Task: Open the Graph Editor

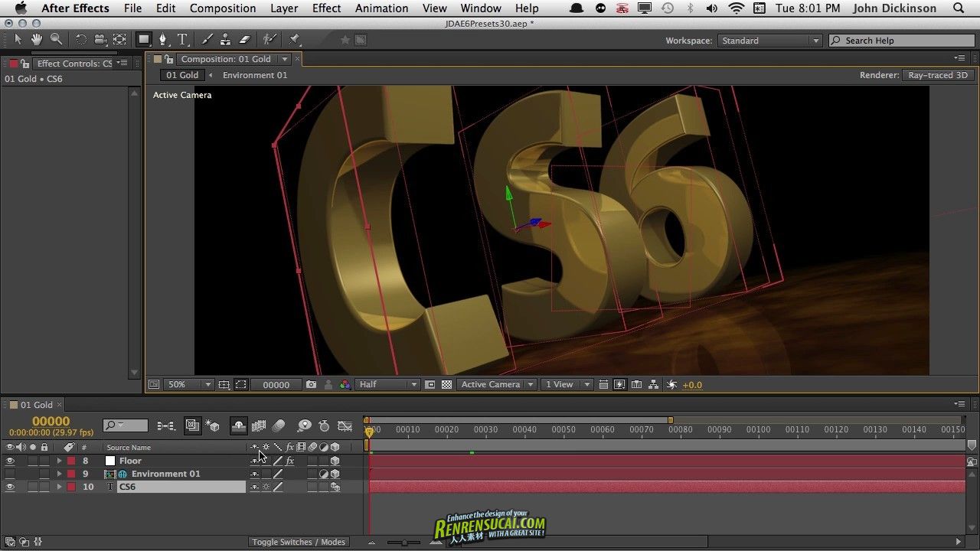Action: (x=345, y=425)
